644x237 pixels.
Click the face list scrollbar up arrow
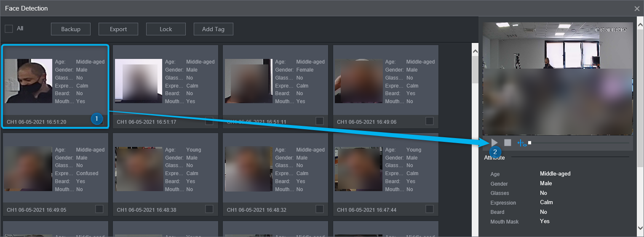tap(475, 51)
